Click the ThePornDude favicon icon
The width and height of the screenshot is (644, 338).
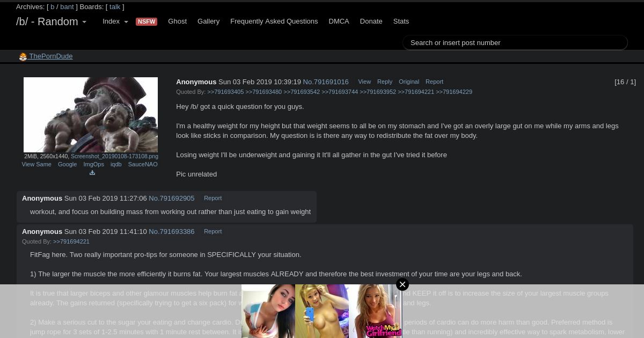tap(23, 56)
